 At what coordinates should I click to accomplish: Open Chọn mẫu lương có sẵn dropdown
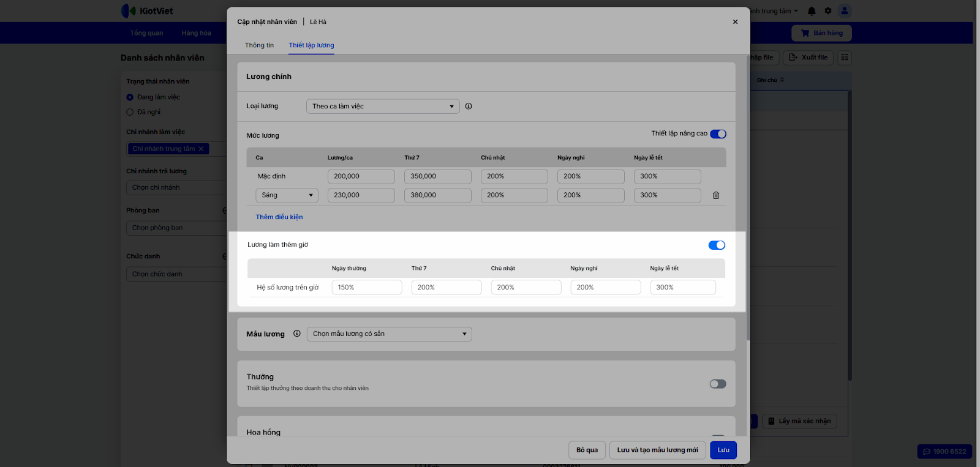tap(389, 334)
